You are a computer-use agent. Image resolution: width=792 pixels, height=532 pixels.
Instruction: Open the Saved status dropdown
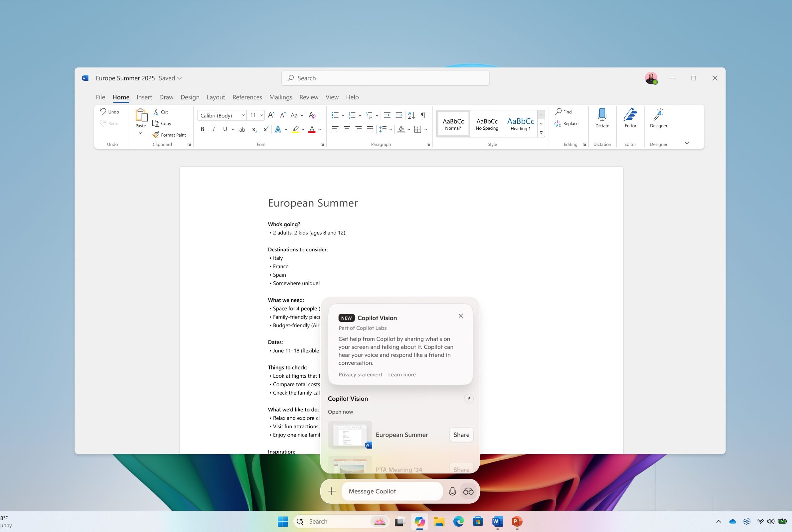pyautogui.click(x=170, y=78)
